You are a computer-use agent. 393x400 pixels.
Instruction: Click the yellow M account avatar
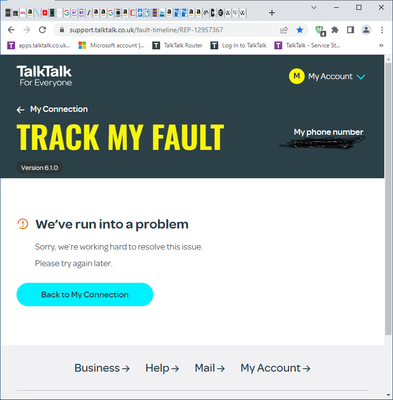click(x=296, y=76)
